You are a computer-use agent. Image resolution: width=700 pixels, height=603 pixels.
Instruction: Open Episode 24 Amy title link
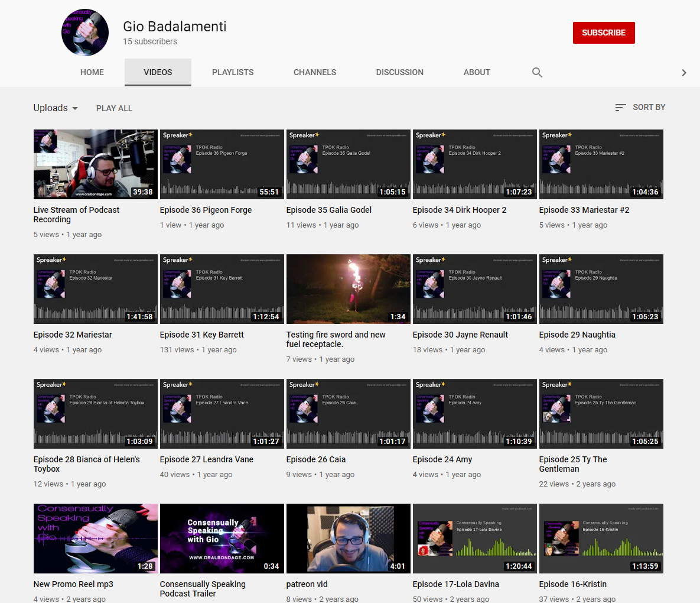[442, 459]
